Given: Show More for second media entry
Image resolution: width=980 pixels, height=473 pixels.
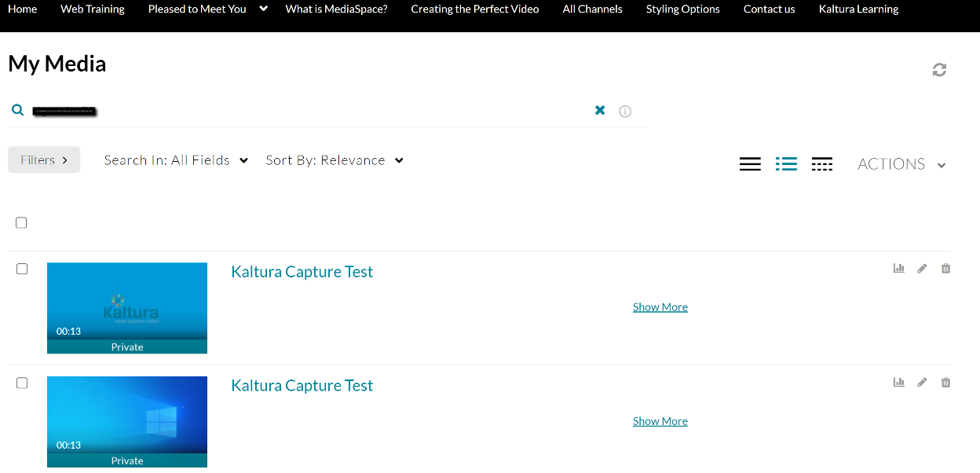Looking at the screenshot, I should tap(660, 421).
